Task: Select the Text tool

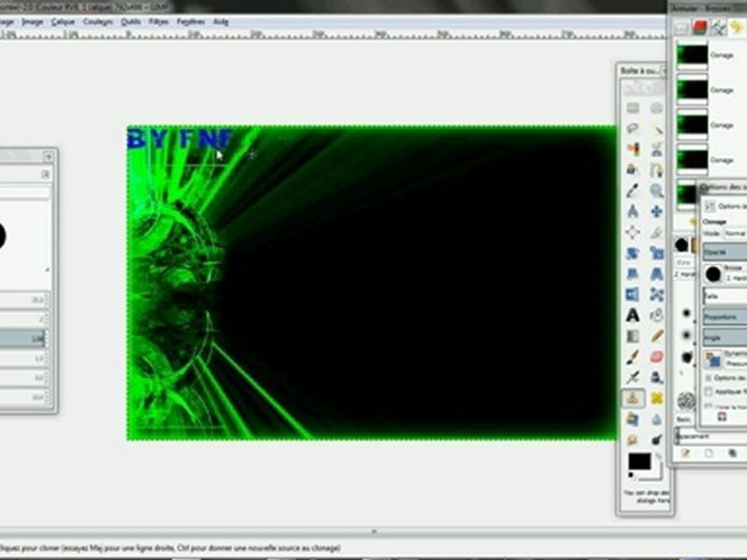Action: 633,315
